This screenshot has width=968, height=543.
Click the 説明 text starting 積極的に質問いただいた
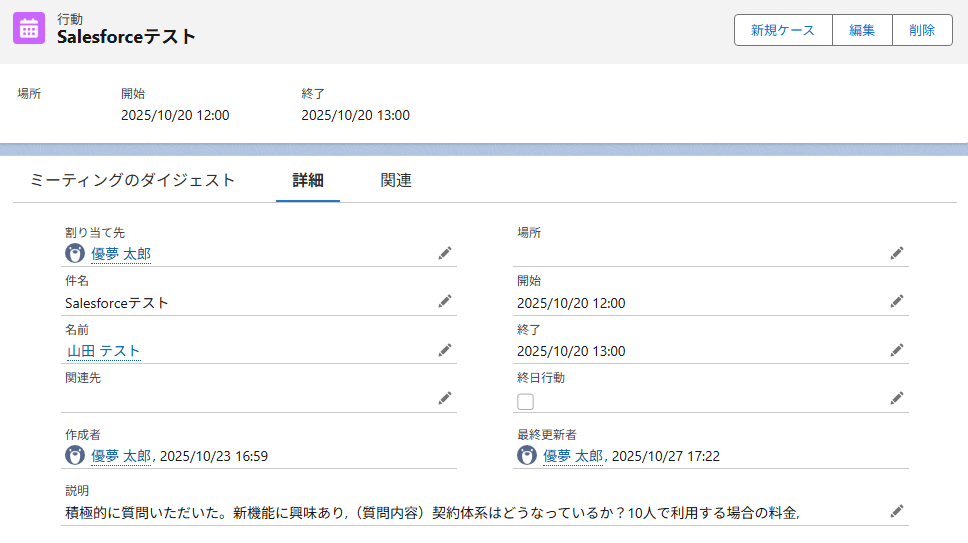point(432,513)
